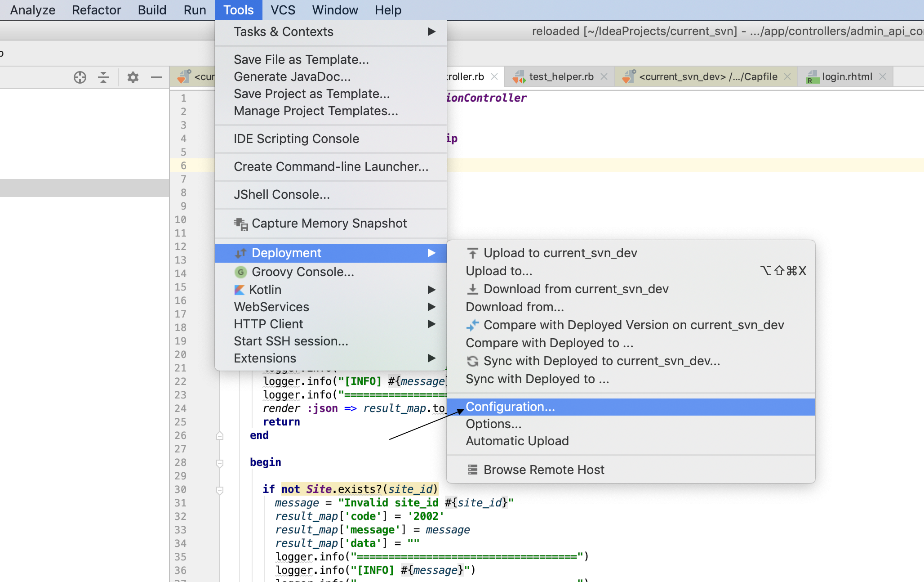Image resolution: width=924 pixels, height=582 pixels.
Task: Click the download arrow icon for current_svn_dev
Action: (x=472, y=289)
